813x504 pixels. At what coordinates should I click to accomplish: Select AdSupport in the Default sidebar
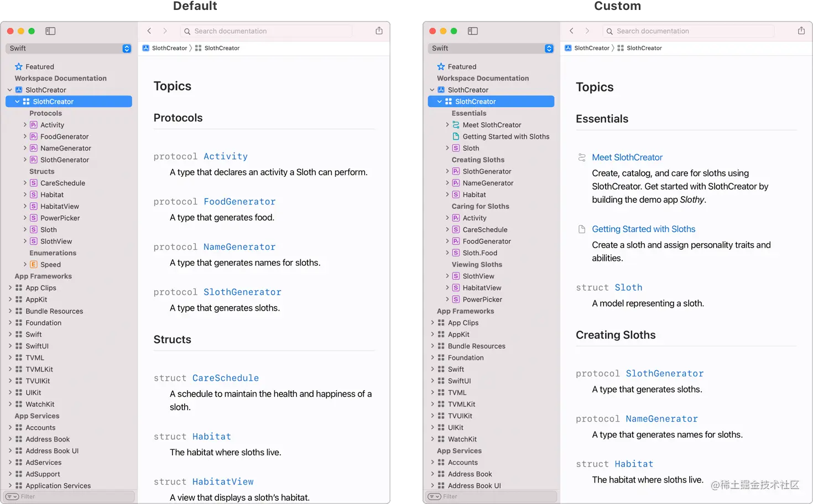43,474
